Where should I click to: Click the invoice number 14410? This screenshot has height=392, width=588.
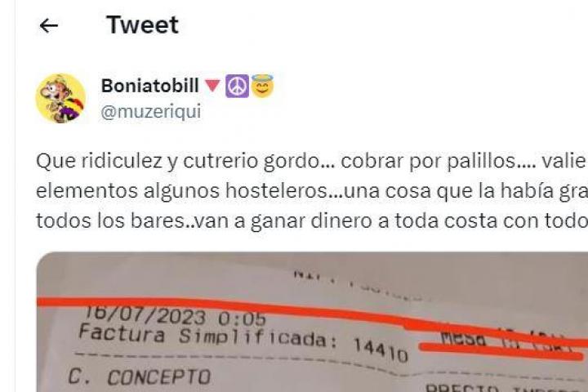[381, 350]
